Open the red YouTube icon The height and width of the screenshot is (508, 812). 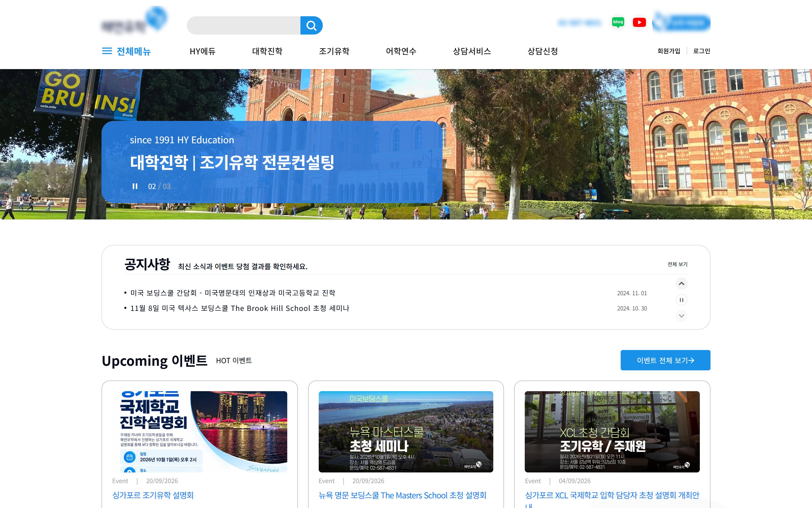coord(639,23)
